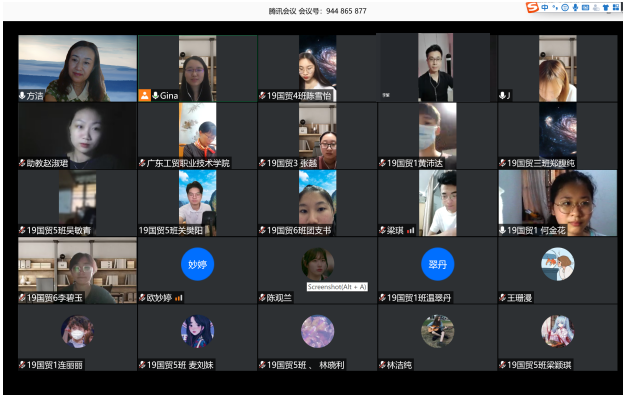
Task: Click muted mic icon of 助教赵淑珺
Action: click(x=22, y=163)
